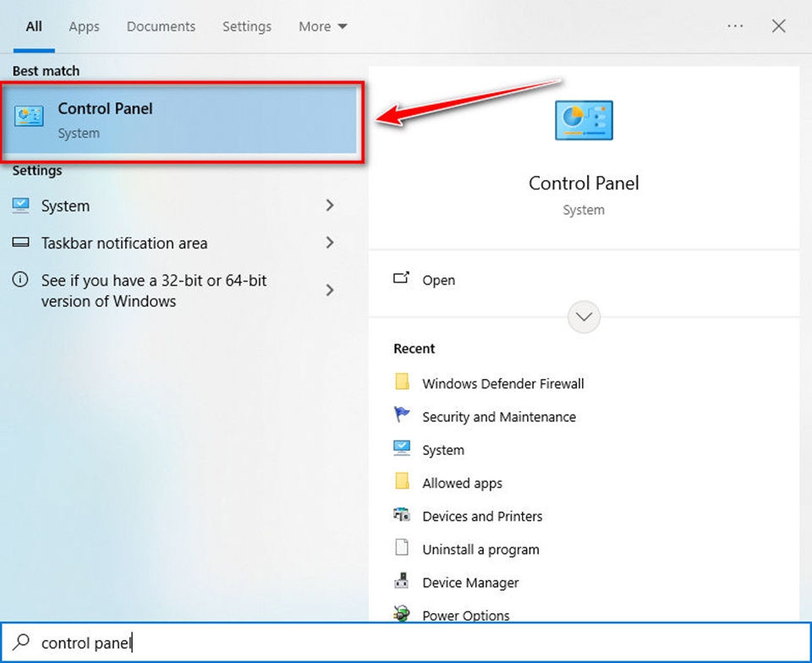This screenshot has height=663, width=812.
Task: Select the All tab
Action: 34,26
